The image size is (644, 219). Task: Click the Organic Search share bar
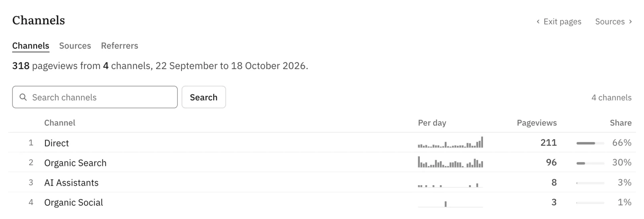pos(590,163)
